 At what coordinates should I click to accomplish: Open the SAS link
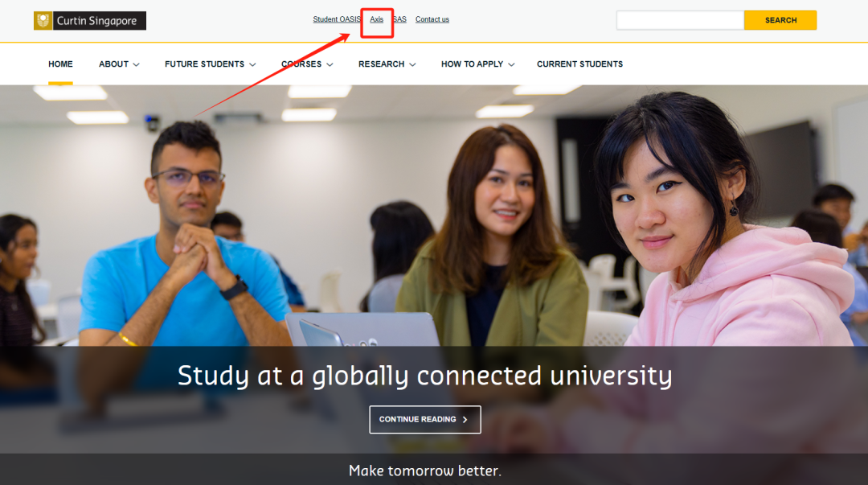(x=399, y=19)
